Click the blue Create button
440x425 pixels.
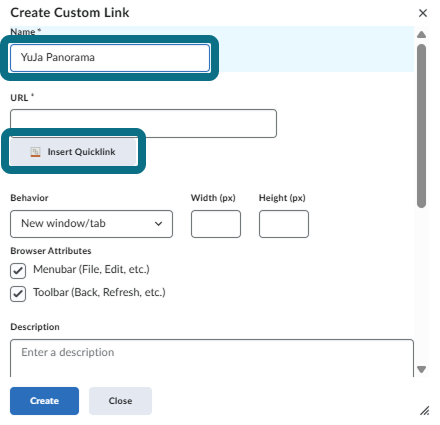[x=44, y=401]
